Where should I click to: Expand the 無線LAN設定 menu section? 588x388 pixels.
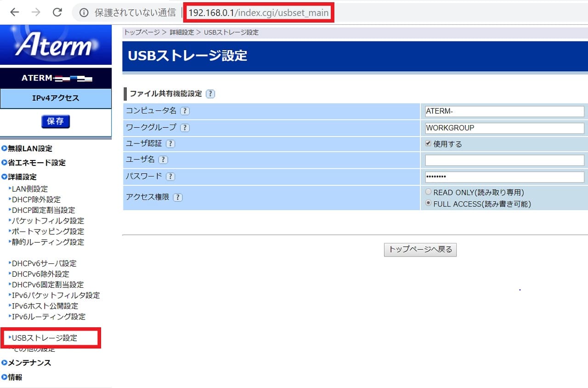[x=30, y=148]
